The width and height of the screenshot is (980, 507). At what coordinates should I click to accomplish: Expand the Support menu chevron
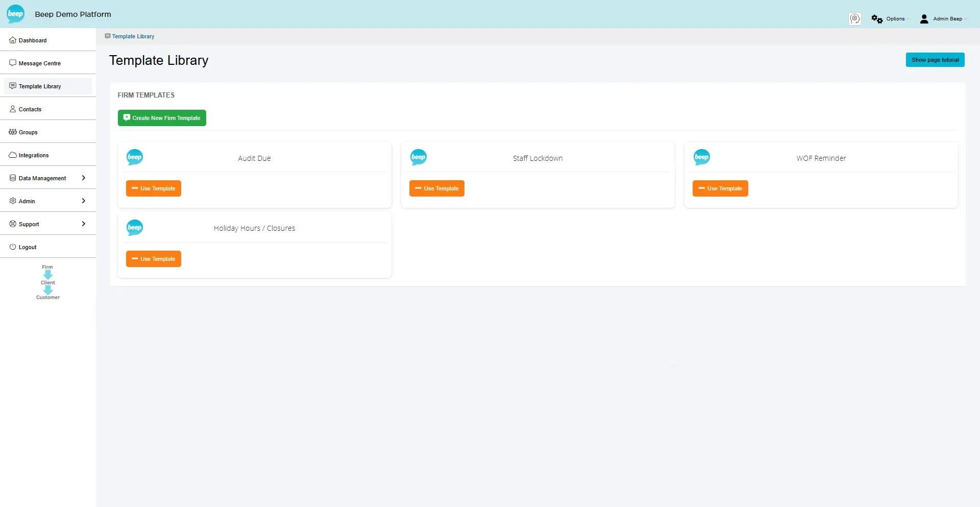(84, 224)
